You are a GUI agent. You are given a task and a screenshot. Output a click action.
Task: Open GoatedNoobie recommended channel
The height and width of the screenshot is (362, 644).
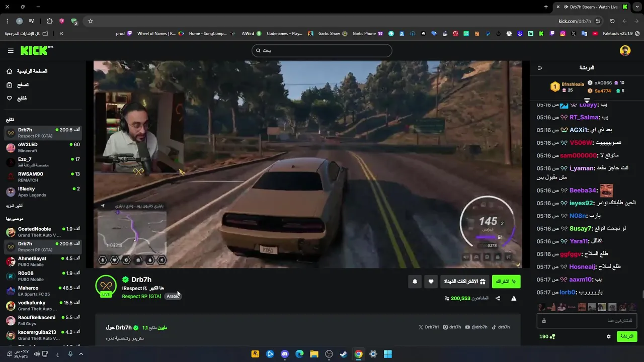tap(43, 232)
